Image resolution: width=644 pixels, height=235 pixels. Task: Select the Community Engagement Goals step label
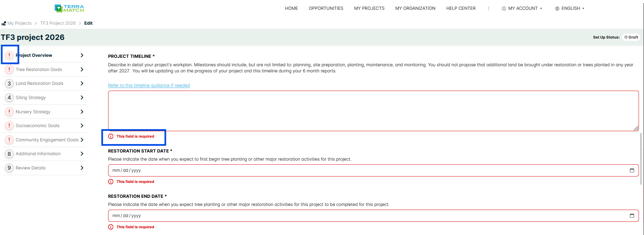[x=47, y=140]
